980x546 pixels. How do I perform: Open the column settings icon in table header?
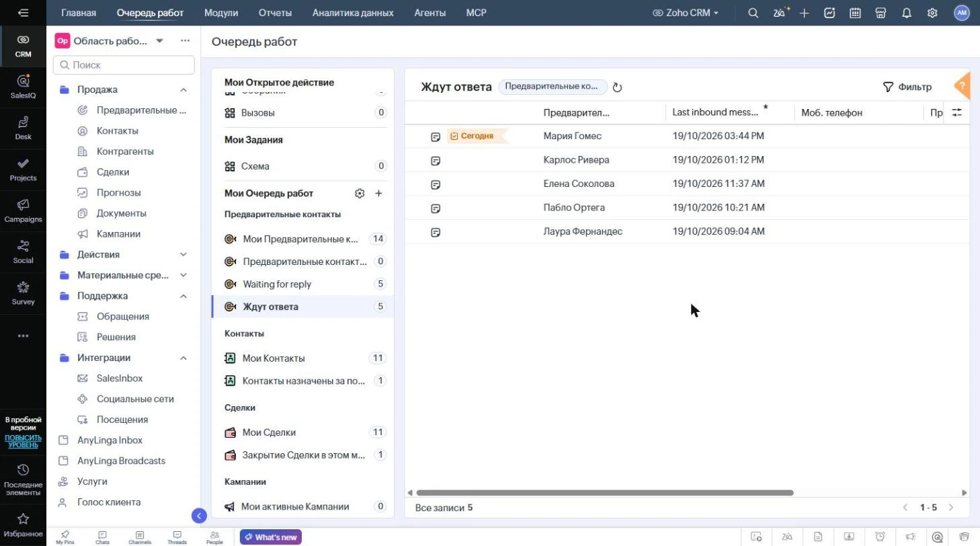coord(957,113)
